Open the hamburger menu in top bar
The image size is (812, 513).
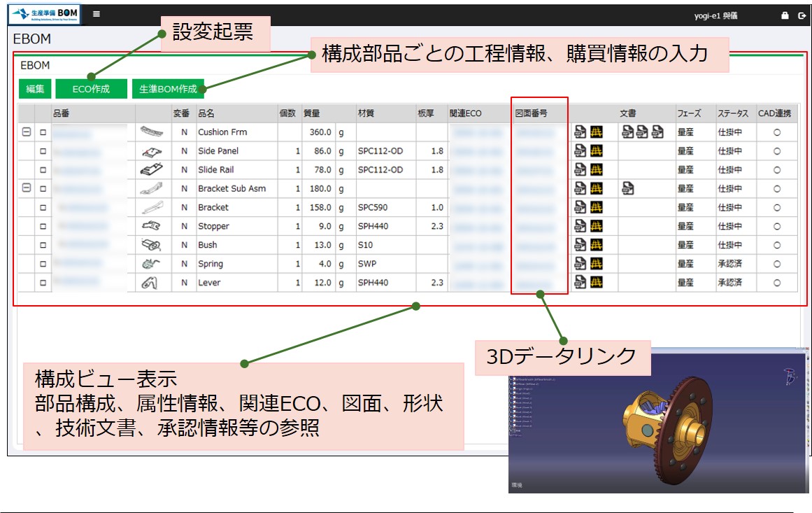pos(97,14)
